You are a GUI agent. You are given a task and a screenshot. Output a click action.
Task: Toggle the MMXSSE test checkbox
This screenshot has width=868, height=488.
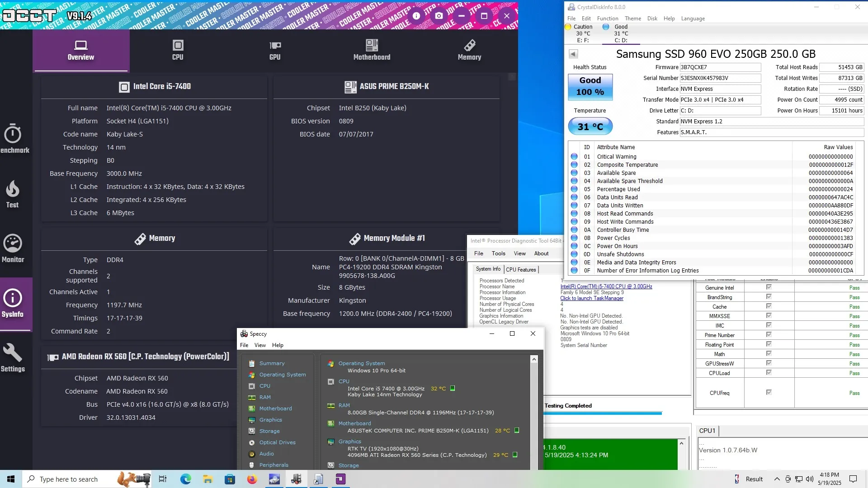click(769, 316)
